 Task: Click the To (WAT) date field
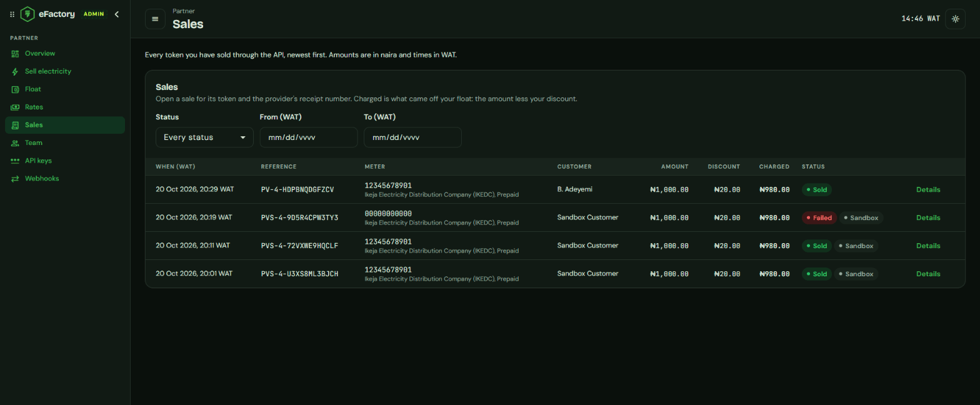412,137
